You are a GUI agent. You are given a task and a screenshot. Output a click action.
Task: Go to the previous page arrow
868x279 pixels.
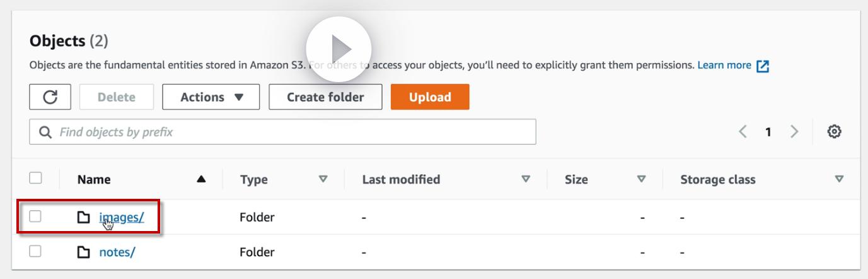pos(743,131)
